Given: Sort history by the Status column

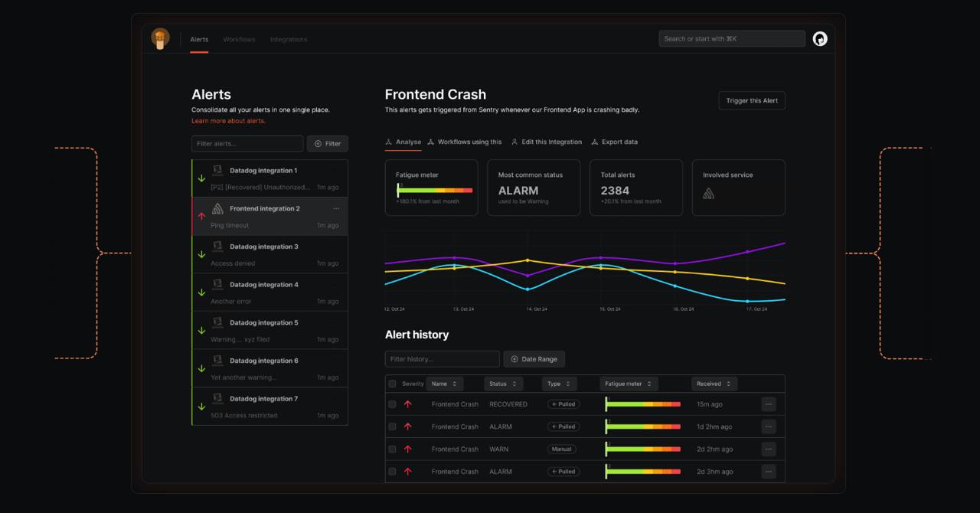Looking at the screenshot, I should pyautogui.click(x=503, y=384).
